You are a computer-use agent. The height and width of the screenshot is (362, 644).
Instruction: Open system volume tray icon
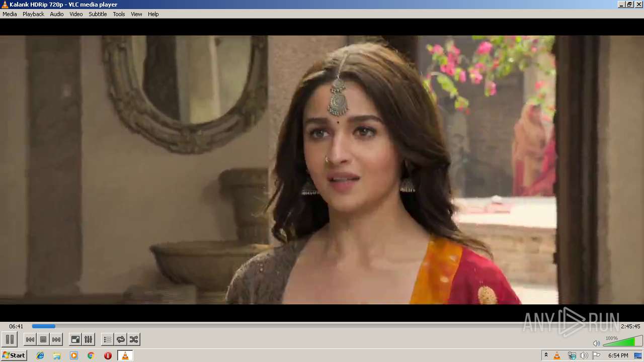584,355
